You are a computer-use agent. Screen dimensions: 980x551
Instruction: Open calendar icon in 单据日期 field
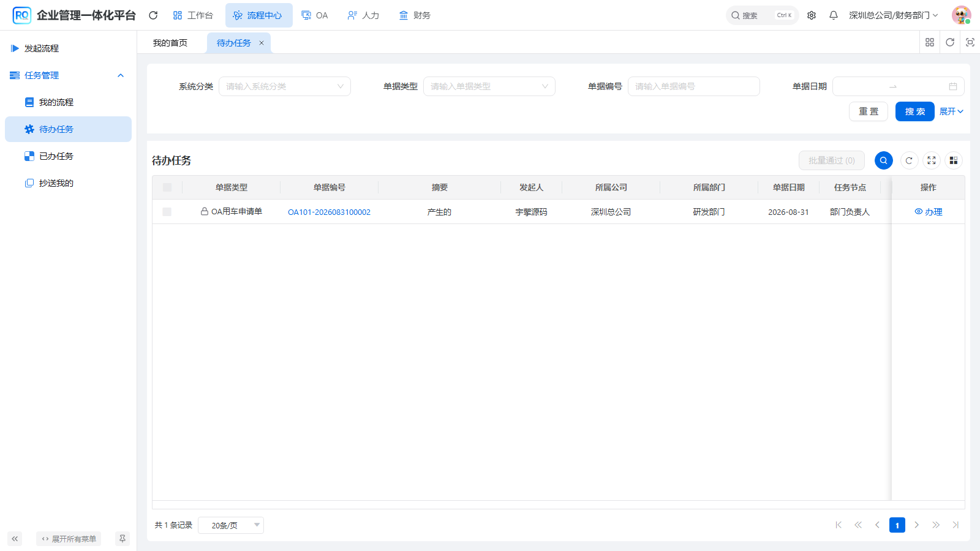[953, 86]
